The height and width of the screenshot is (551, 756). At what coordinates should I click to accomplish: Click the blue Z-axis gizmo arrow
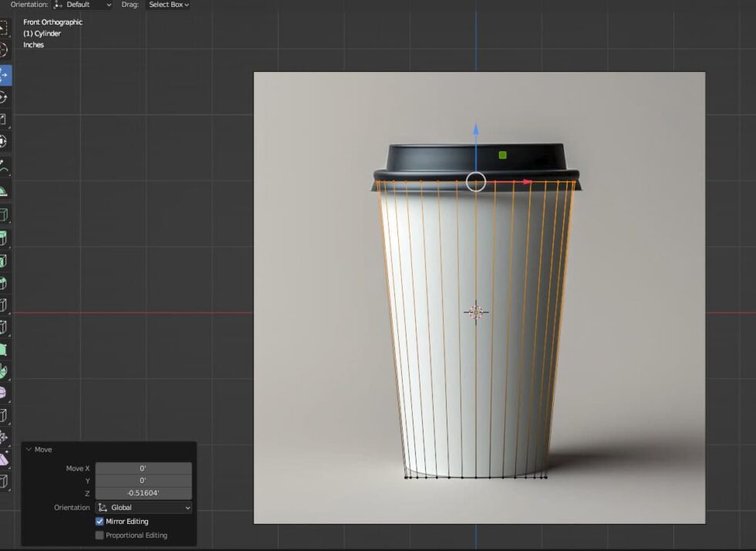point(477,131)
